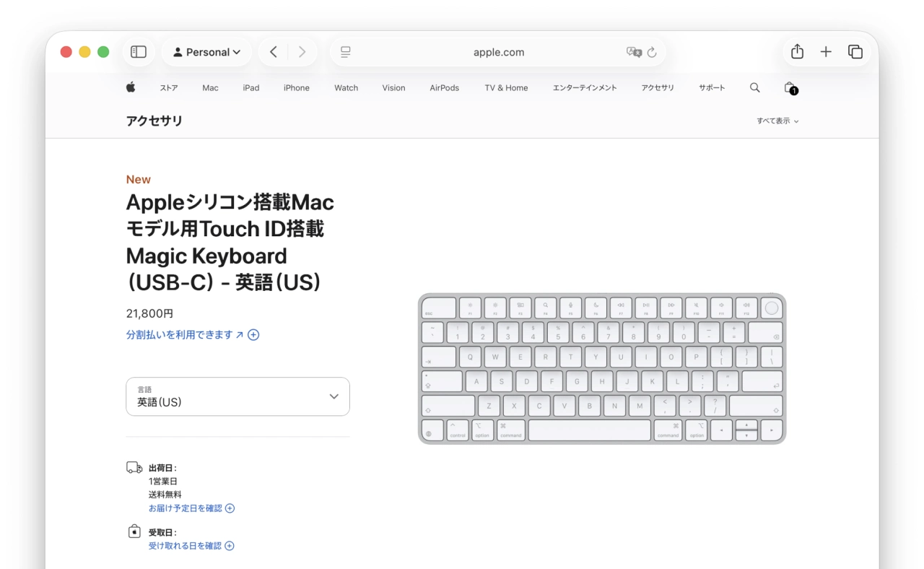Viewport: 924px width, 569px height.
Task: Click the pickup bag icon
Action: 134,531
